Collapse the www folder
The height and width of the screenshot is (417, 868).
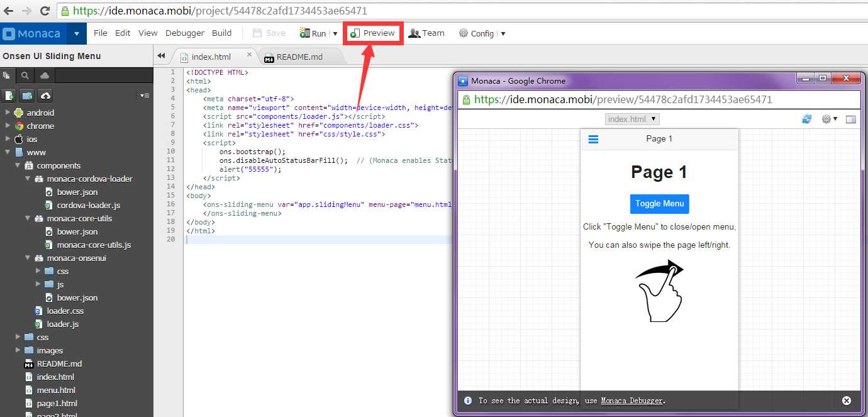pyautogui.click(x=8, y=152)
